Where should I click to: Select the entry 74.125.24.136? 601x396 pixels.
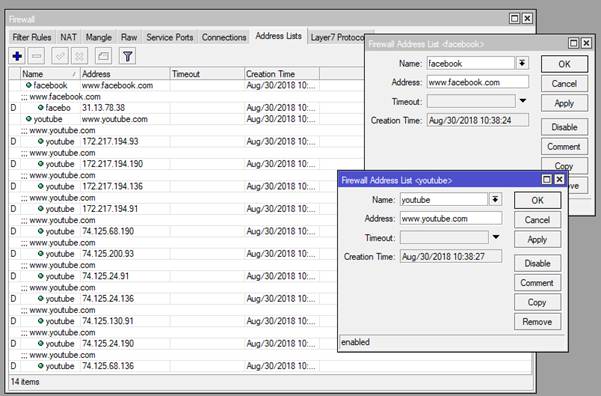coord(173,299)
